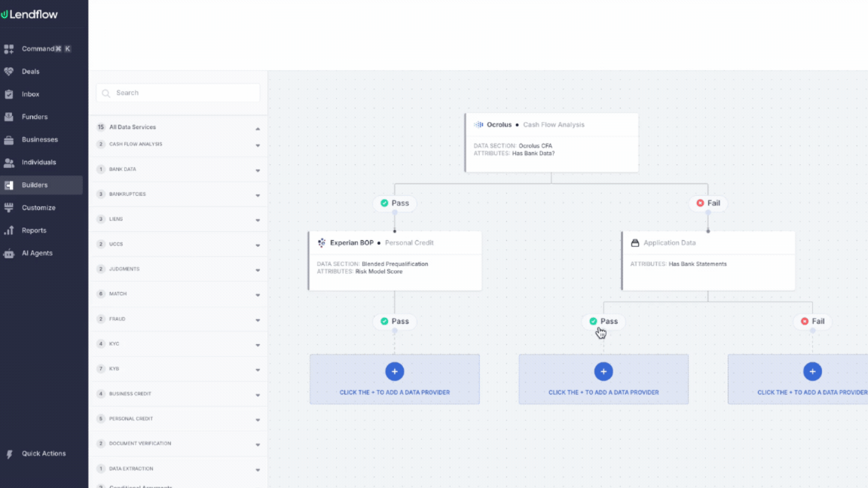The image size is (868, 488).
Task: Select Pass badge under Ocrolus
Action: click(x=395, y=203)
